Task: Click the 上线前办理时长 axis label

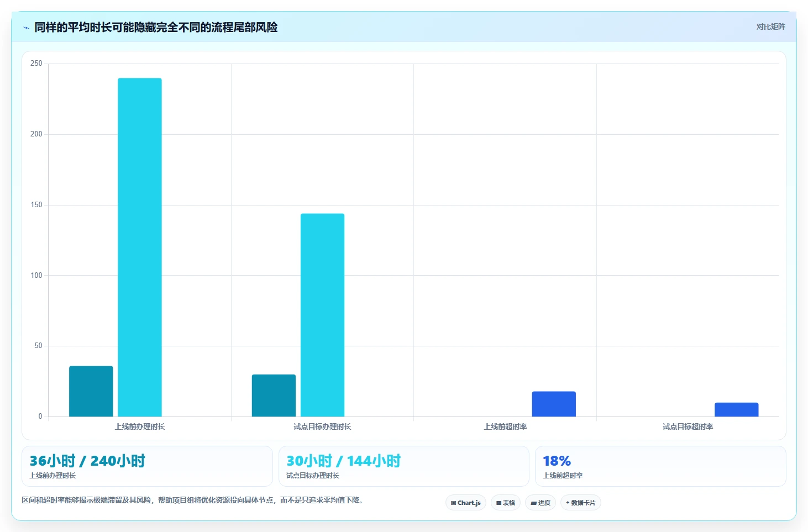Action: click(x=140, y=426)
